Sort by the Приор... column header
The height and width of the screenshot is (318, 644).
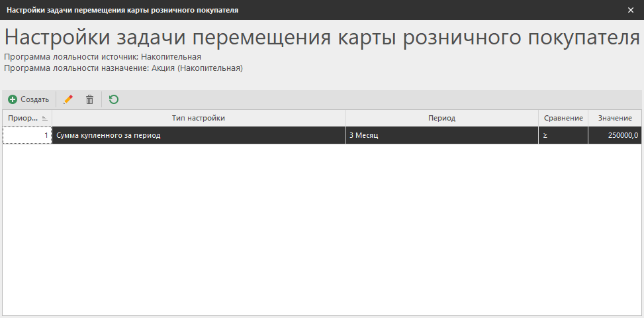coord(22,118)
